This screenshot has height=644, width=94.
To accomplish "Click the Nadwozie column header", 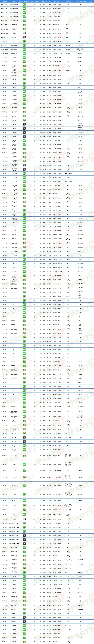I will click(68, 1).
